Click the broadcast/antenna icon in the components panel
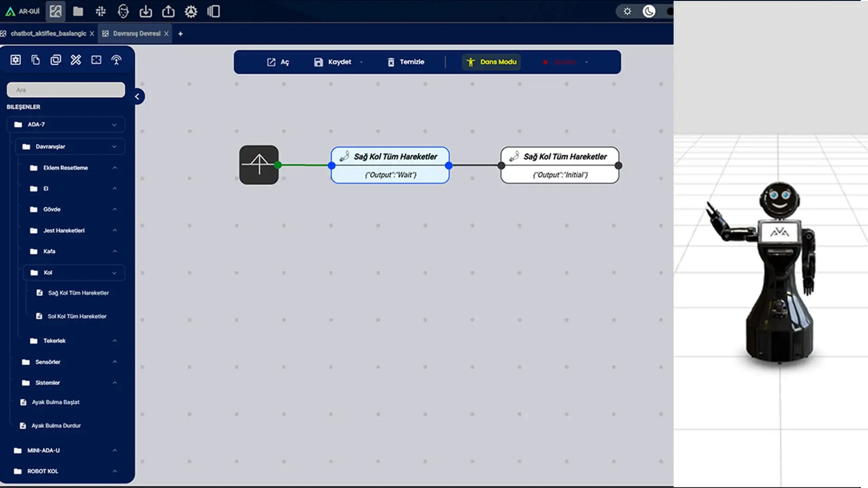The height and width of the screenshot is (488, 868). tap(116, 59)
